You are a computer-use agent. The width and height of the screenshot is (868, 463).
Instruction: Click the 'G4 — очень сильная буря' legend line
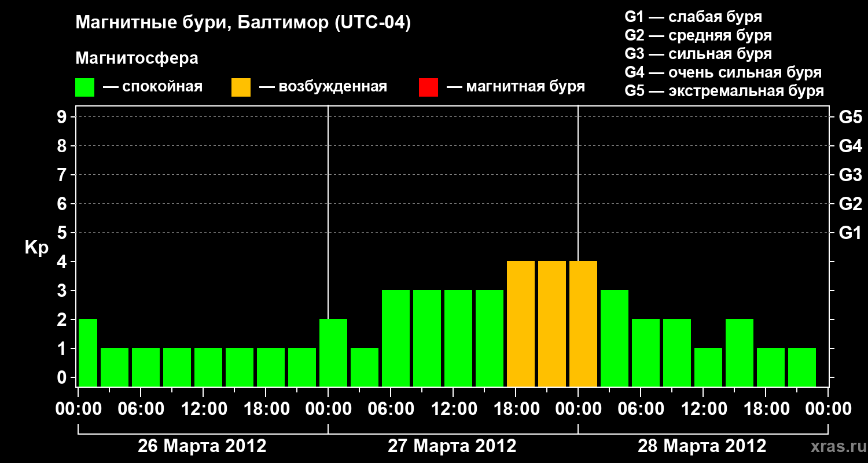click(723, 72)
